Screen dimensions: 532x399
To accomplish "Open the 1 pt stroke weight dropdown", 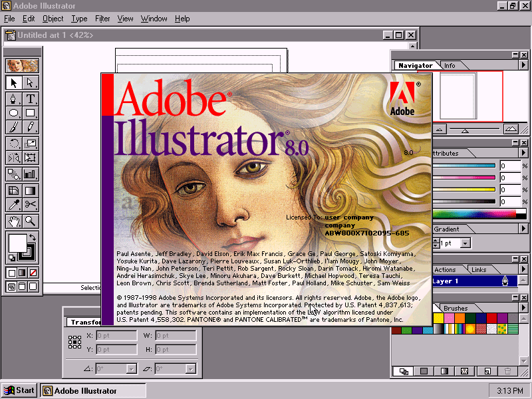I will click(465, 243).
